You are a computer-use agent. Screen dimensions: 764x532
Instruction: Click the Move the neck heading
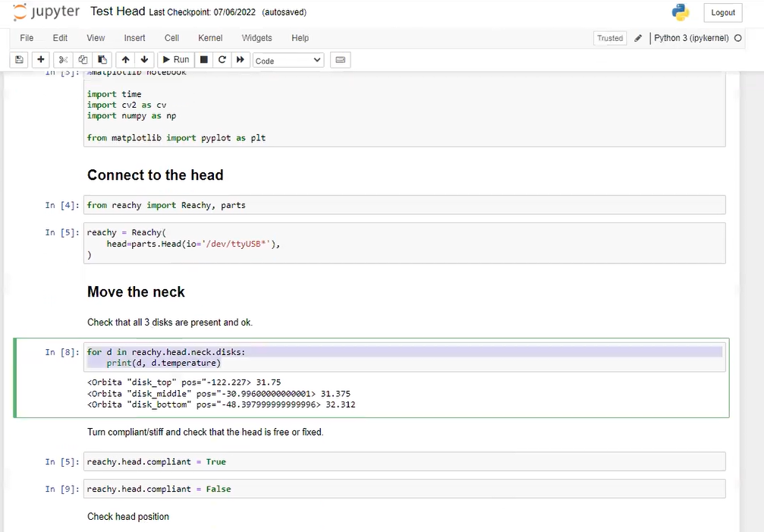pyautogui.click(x=136, y=292)
